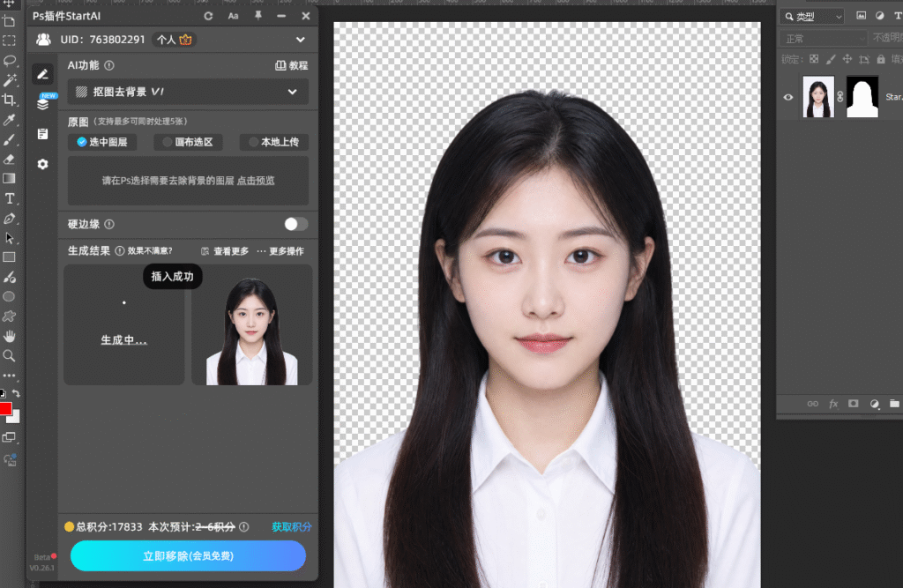Click the user account avatar icon

[44, 40]
